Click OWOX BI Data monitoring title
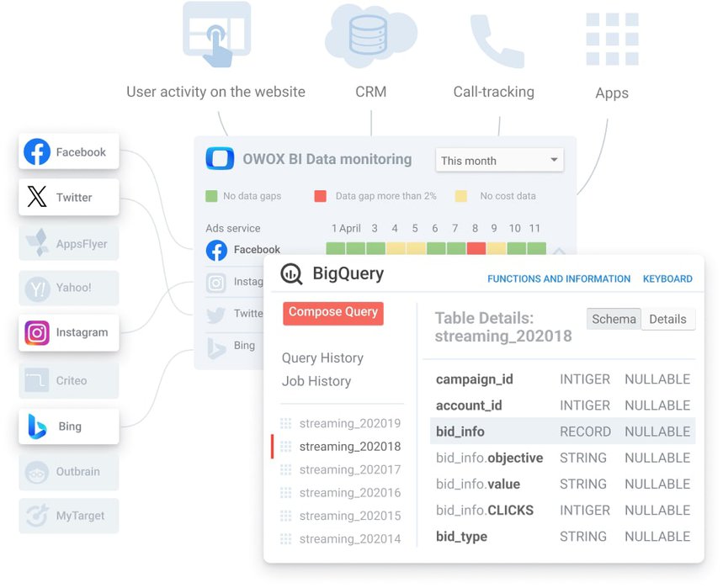 [327, 159]
